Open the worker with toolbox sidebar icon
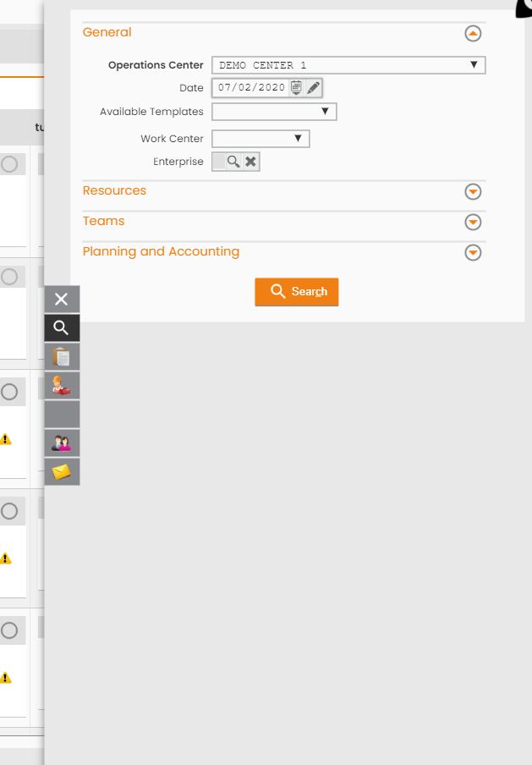This screenshot has width=532, height=765. (62, 385)
